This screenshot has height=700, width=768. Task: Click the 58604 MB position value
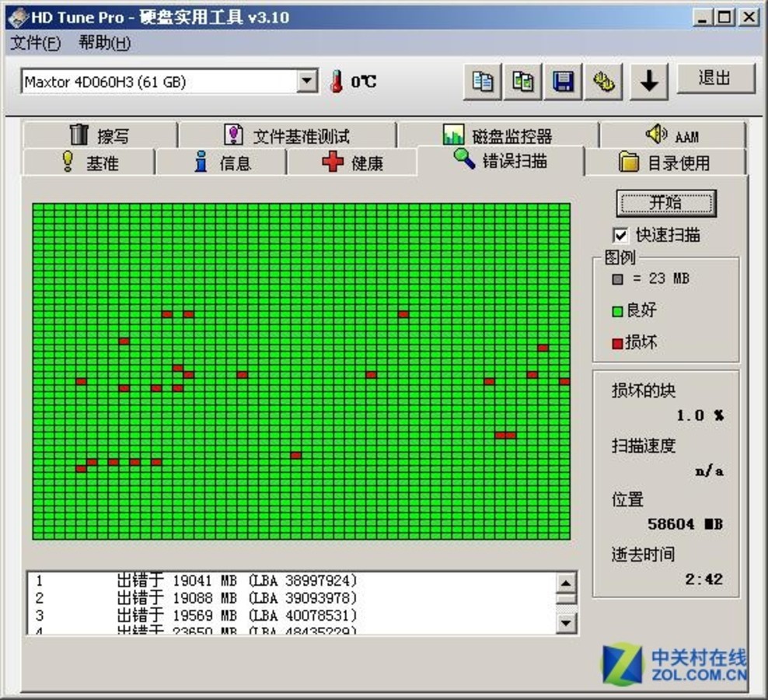tap(686, 524)
